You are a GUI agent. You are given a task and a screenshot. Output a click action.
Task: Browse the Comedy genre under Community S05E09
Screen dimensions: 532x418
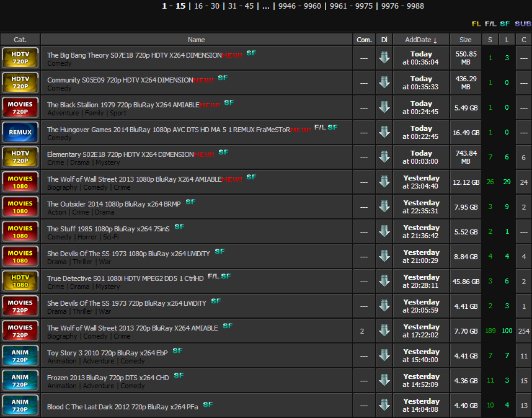tap(60, 88)
